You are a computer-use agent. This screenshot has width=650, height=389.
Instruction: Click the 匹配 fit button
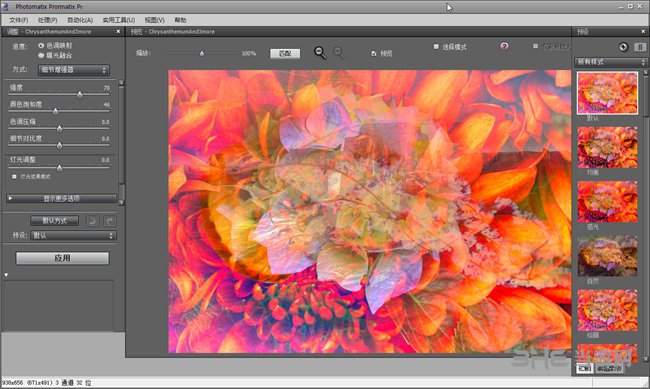tap(285, 53)
